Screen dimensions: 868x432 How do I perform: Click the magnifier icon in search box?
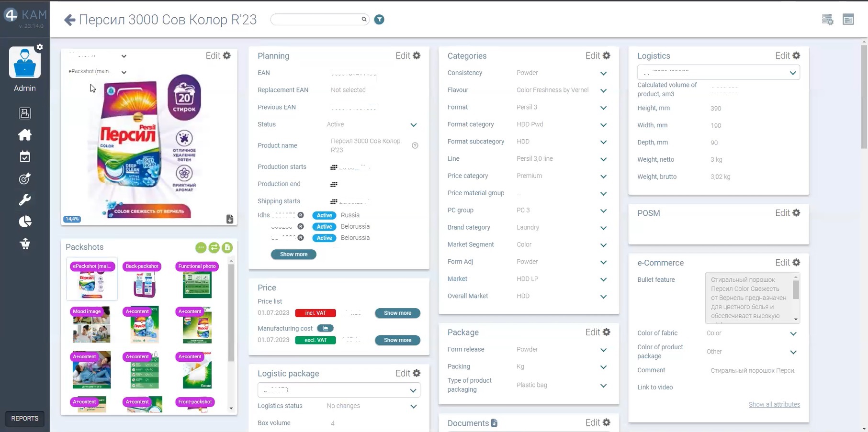click(x=364, y=19)
